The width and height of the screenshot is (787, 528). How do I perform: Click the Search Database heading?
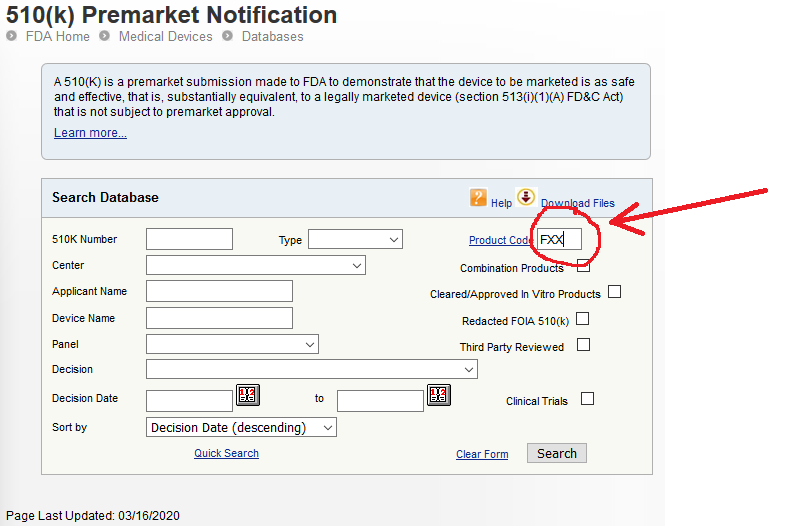click(x=105, y=197)
